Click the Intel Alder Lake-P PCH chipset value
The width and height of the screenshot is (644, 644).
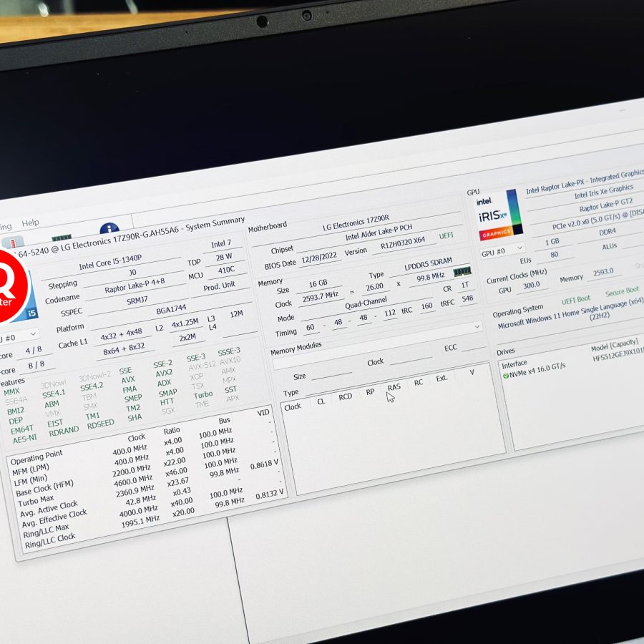(x=379, y=233)
